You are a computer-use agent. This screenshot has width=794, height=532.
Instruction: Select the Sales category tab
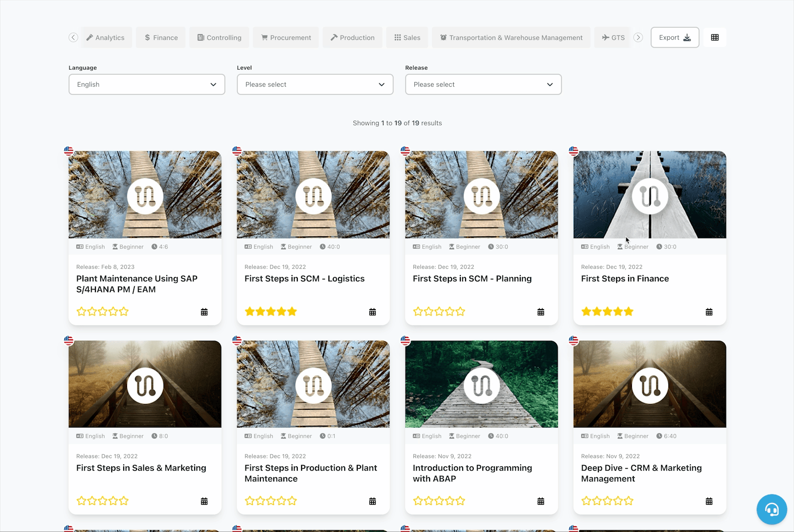[407, 37]
